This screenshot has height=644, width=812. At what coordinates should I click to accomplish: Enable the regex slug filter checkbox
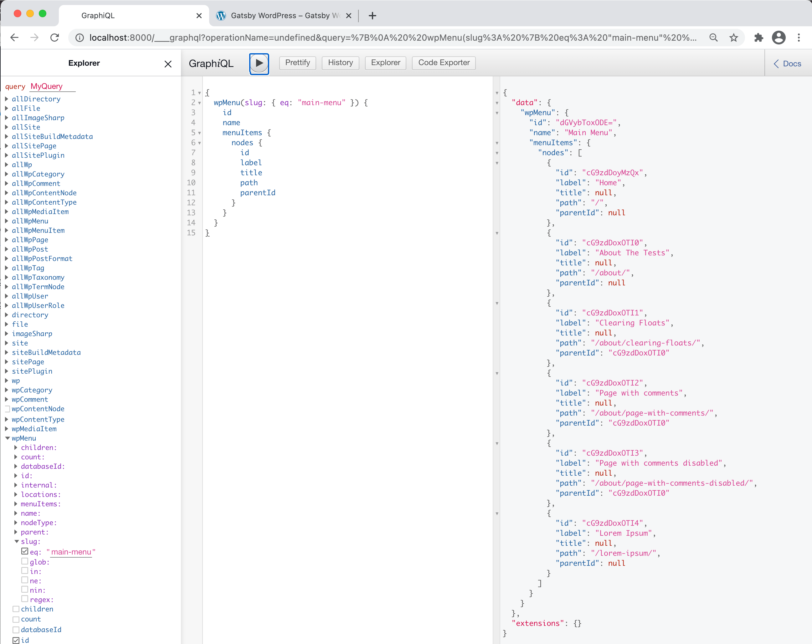point(25,599)
